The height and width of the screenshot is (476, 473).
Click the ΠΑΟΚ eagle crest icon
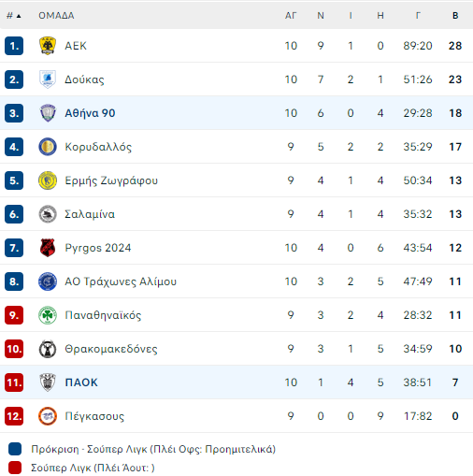(48, 382)
